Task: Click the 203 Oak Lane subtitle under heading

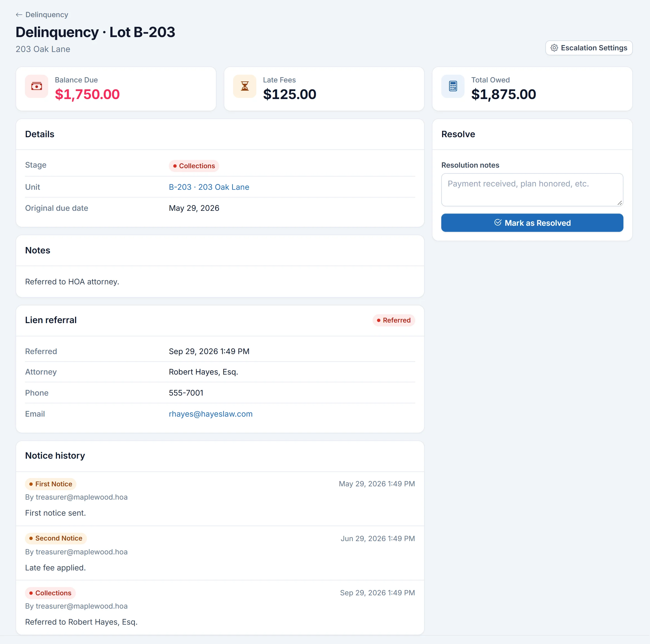Action: click(43, 49)
